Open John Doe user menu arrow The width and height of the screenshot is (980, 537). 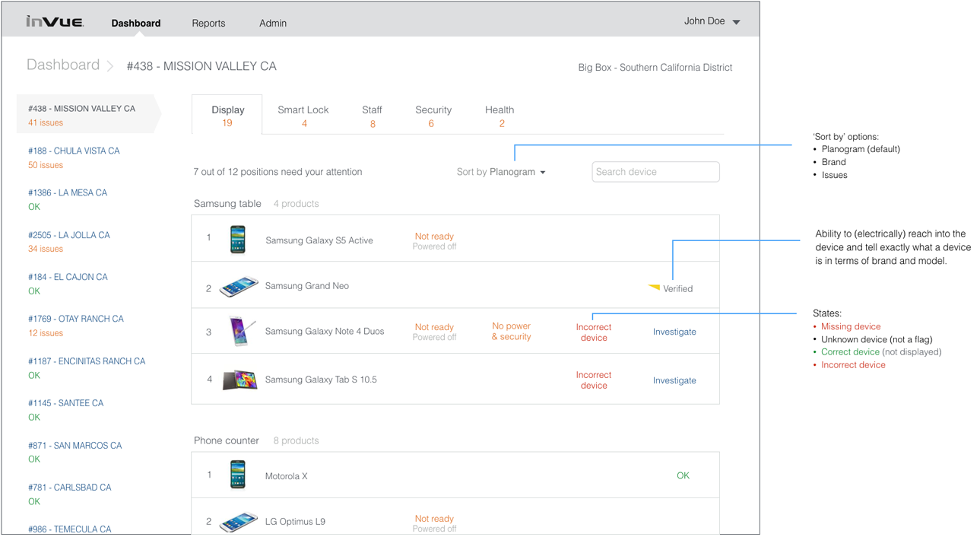(736, 22)
